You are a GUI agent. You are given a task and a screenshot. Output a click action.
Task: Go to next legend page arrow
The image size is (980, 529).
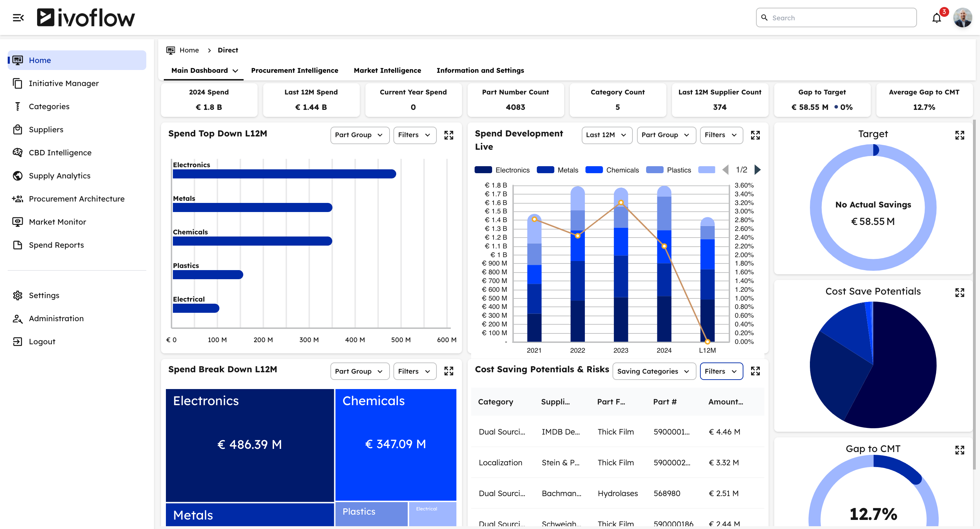(757, 170)
